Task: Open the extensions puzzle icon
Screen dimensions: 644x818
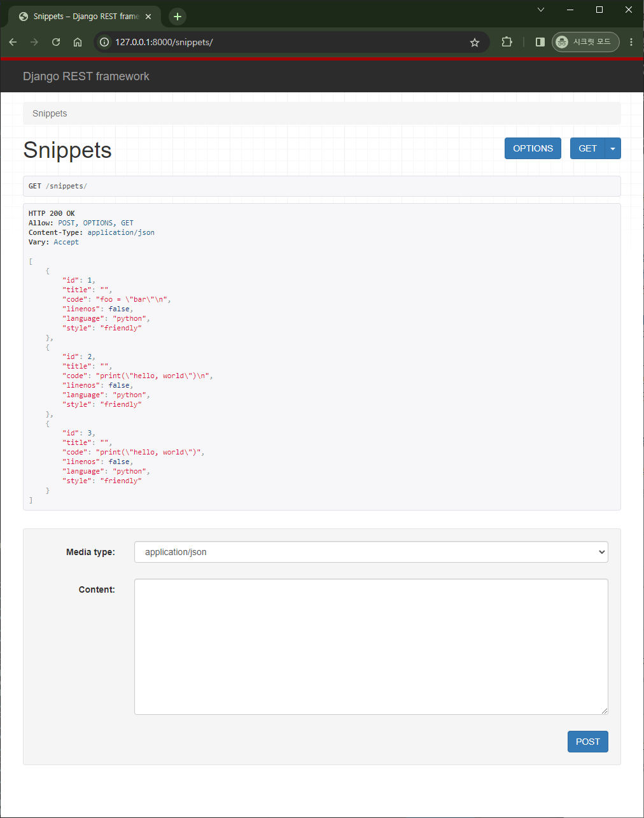Action: [507, 42]
